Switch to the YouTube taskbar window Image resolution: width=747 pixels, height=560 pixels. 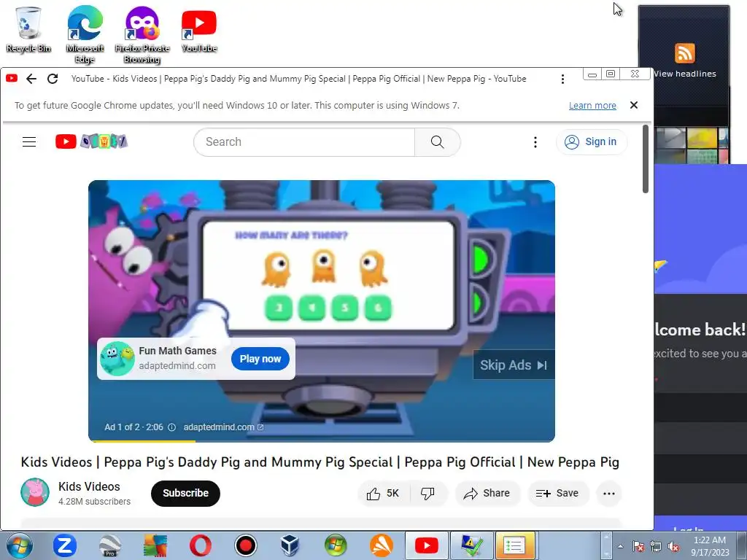pyautogui.click(x=426, y=545)
